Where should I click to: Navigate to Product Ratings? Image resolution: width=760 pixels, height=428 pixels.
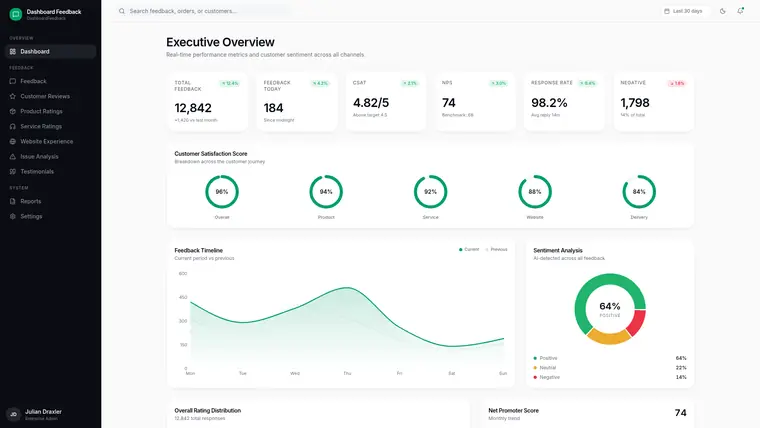[50, 111]
